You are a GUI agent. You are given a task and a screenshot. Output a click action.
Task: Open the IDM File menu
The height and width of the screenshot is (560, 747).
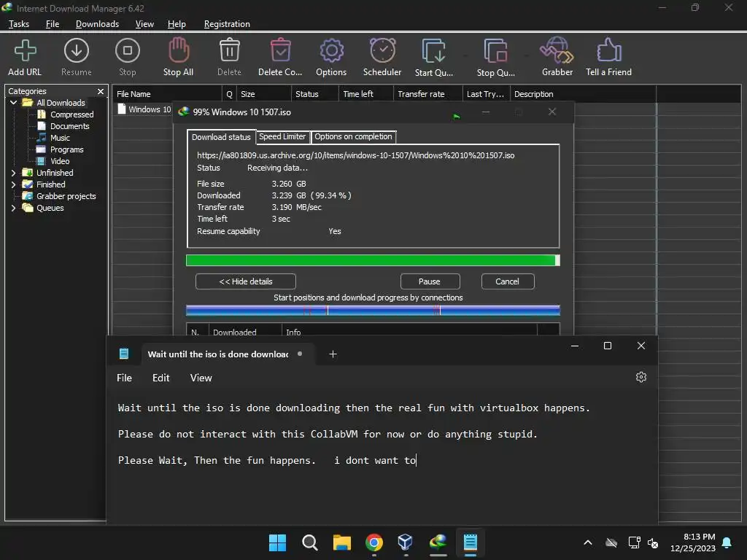click(x=53, y=24)
